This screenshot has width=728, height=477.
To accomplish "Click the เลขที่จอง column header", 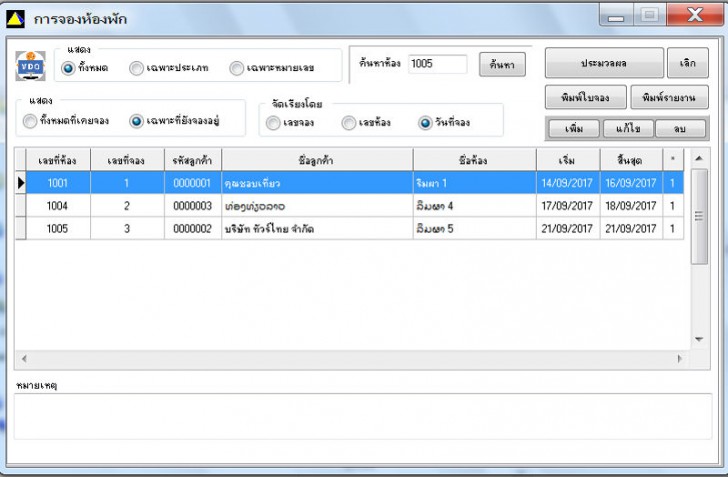I will coord(127,161).
